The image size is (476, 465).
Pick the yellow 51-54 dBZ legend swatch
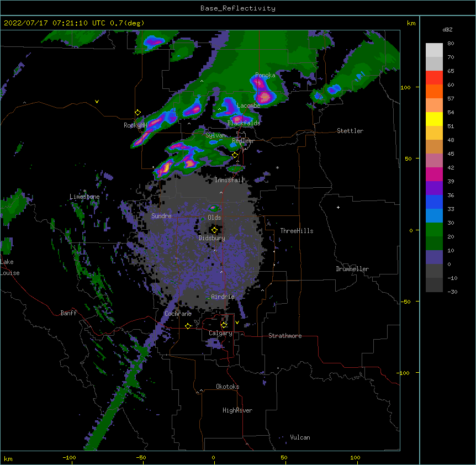(x=434, y=119)
